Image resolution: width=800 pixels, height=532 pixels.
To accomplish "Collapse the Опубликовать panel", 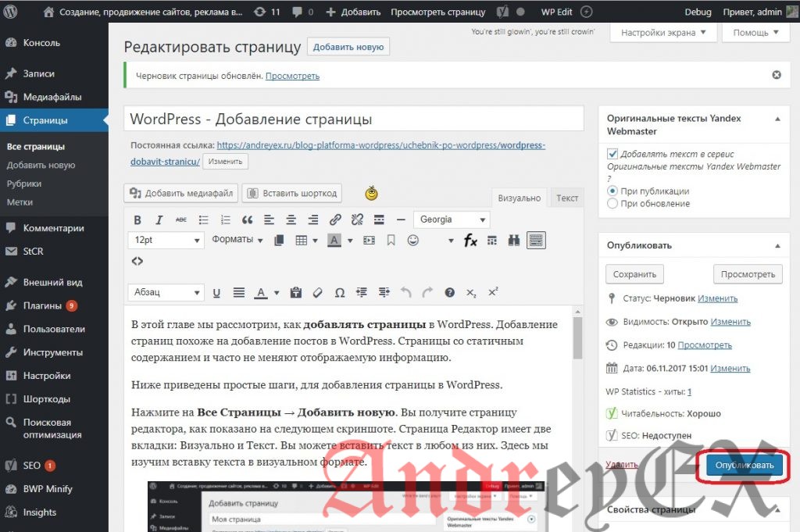I will (777, 245).
